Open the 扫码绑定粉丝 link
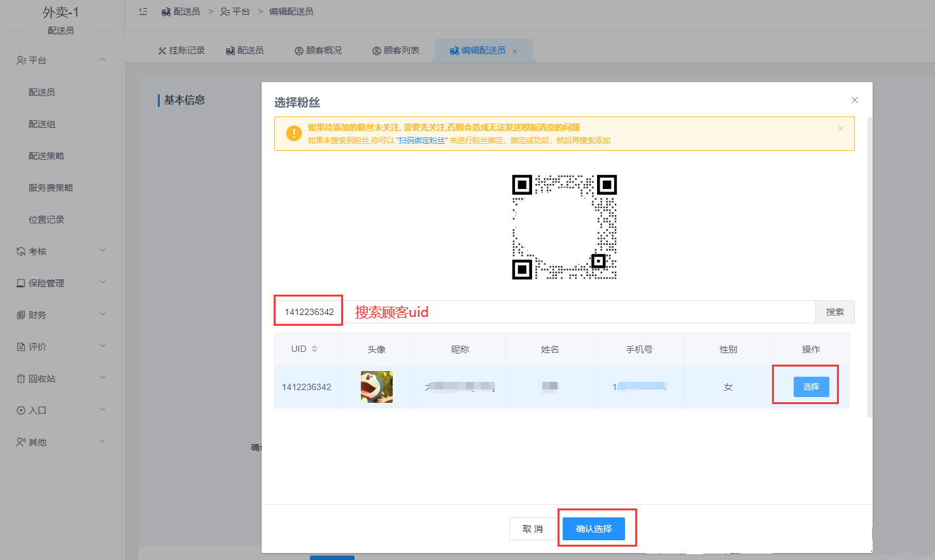Viewport: 935px width, 560px height. [x=422, y=141]
